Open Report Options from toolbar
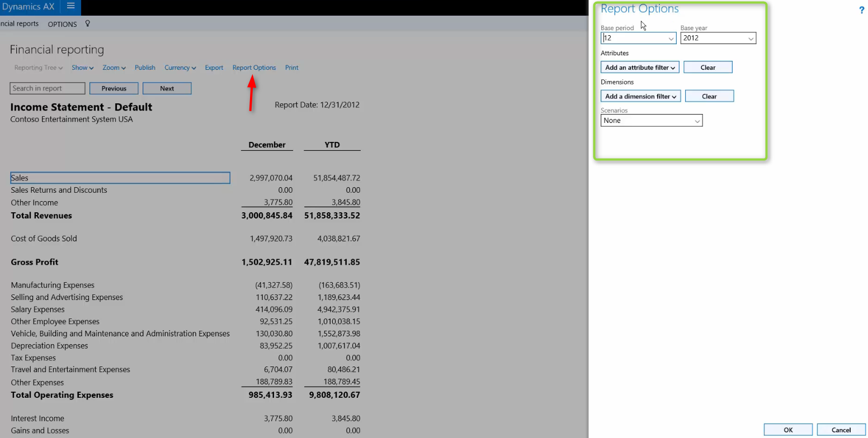The height and width of the screenshot is (438, 868). coord(254,68)
